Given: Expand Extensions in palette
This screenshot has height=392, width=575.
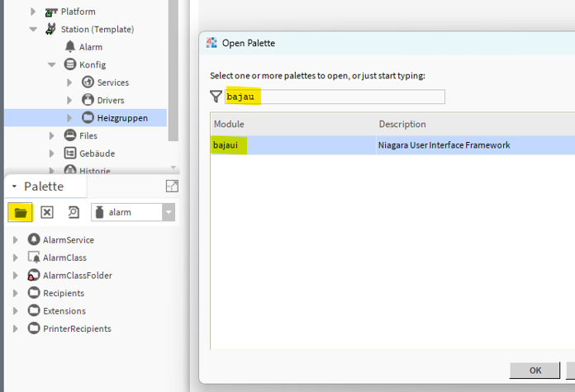Looking at the screenshot, I should (15, 310).
